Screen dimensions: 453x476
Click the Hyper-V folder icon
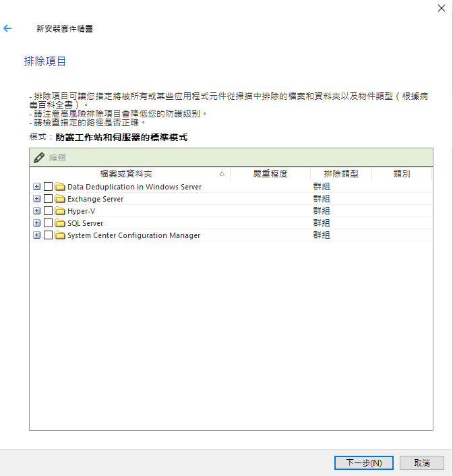click(59, 211)
